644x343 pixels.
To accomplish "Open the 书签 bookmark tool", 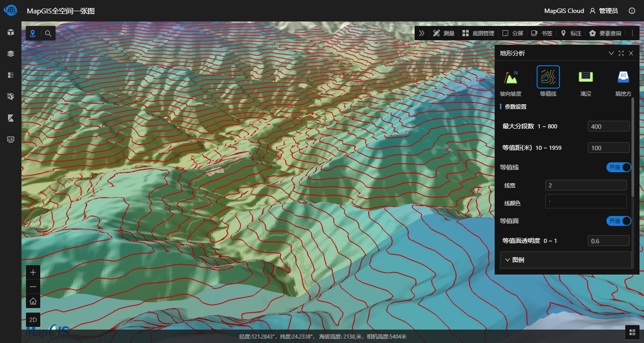I will (542, 33).
